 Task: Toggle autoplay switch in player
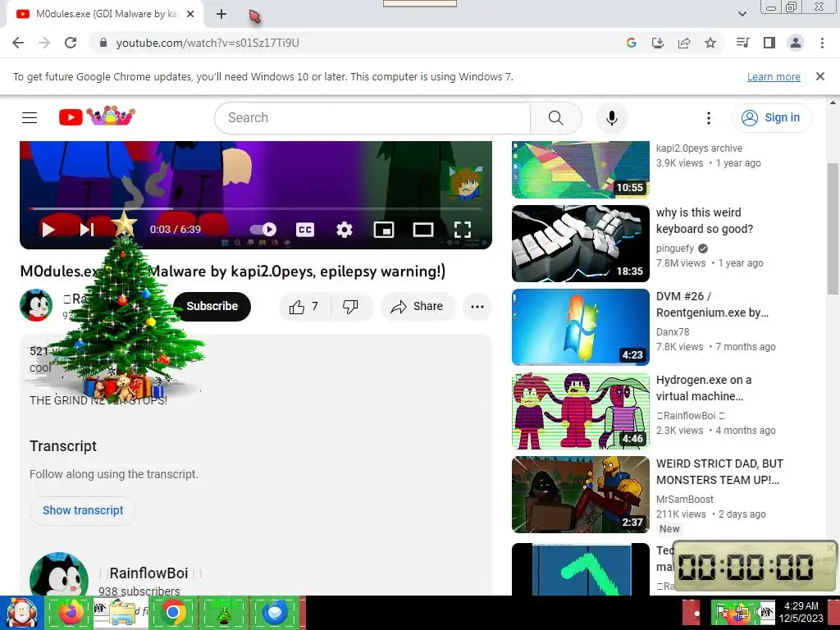pos(263,230)
